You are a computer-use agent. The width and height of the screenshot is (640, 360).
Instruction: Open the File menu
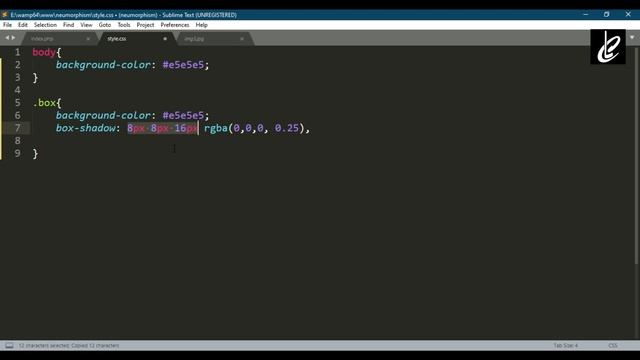(7, 25)
